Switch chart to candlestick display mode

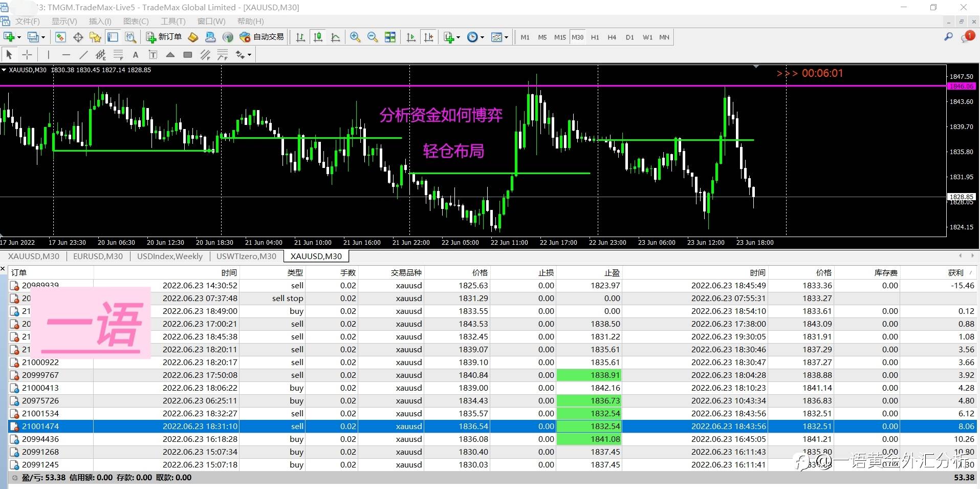[x=318, y=37]
